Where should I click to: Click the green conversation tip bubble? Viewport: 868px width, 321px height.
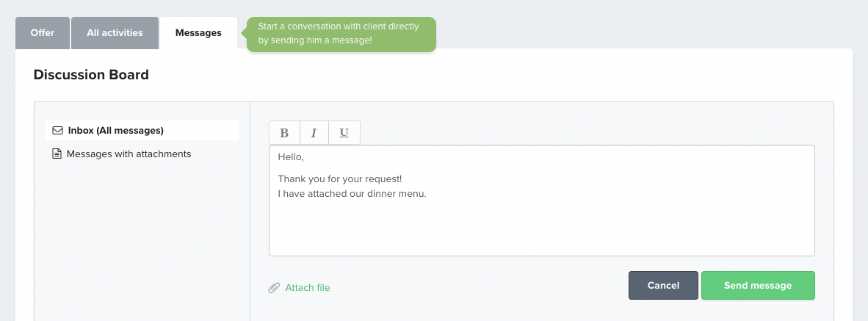click(341, 35)
